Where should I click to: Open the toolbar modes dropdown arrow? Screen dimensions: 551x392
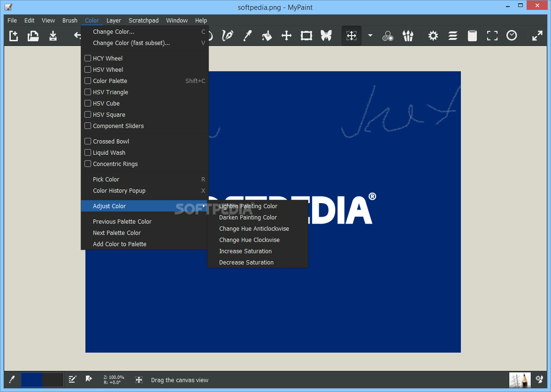pyautogui.click(x=370, y=36)
